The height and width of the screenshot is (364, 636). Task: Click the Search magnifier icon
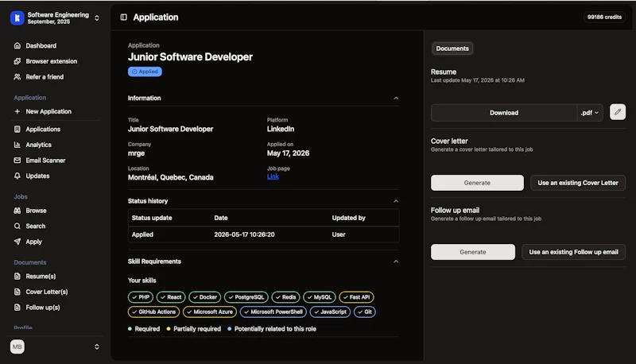pyautogui.click(x=17, y=227)
